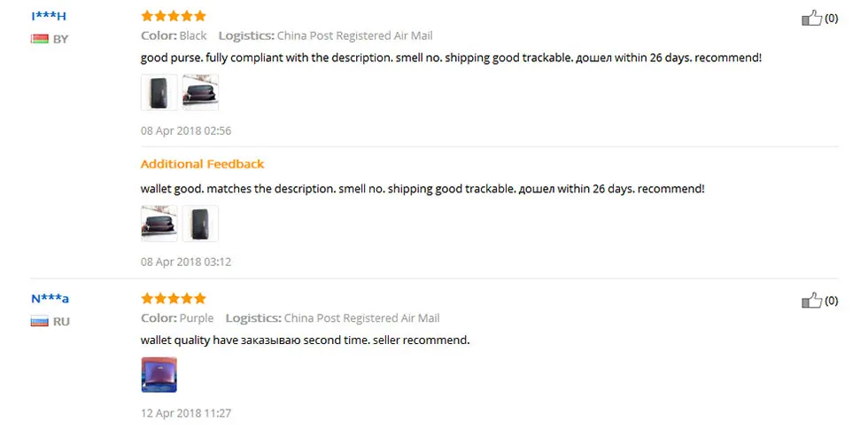Image resolution: width=868 pixels, height=430 pixels.
Task: Click the helpful count (0) on N***a's review
Action: click(x=832, y=301)
